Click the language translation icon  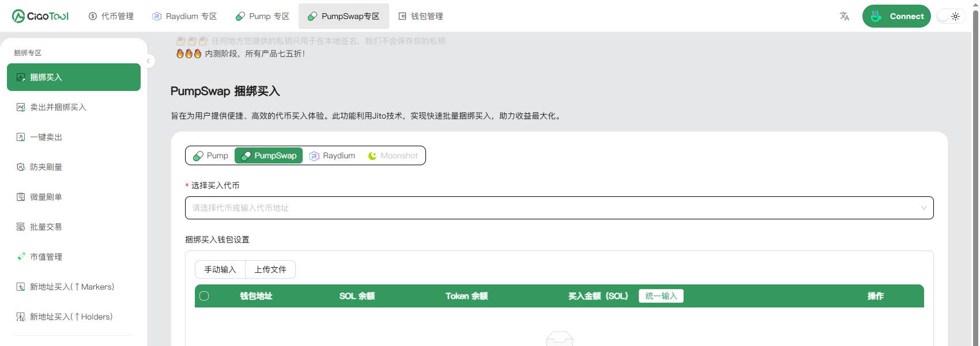(x=845, y=16)
